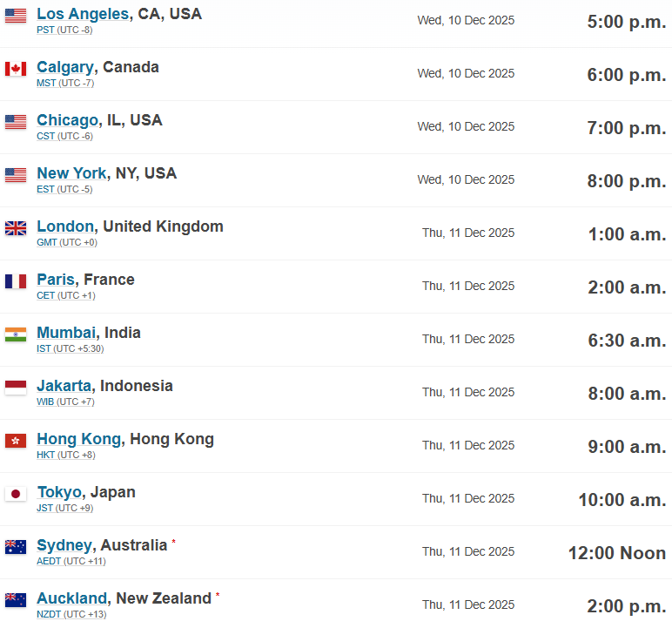Open the Auckland city link
Screen dimensions: 672x628
click(x=71, y=598)
